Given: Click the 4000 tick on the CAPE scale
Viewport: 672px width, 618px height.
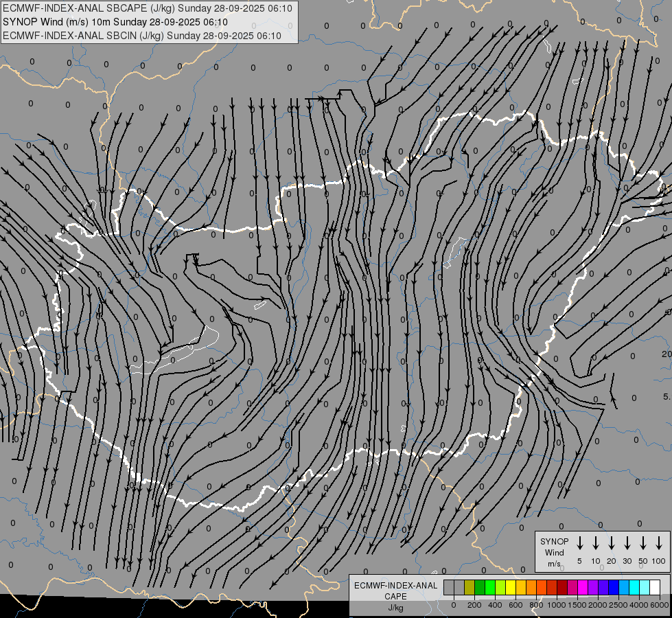Looking at the screenshot, I should point(639,605).
